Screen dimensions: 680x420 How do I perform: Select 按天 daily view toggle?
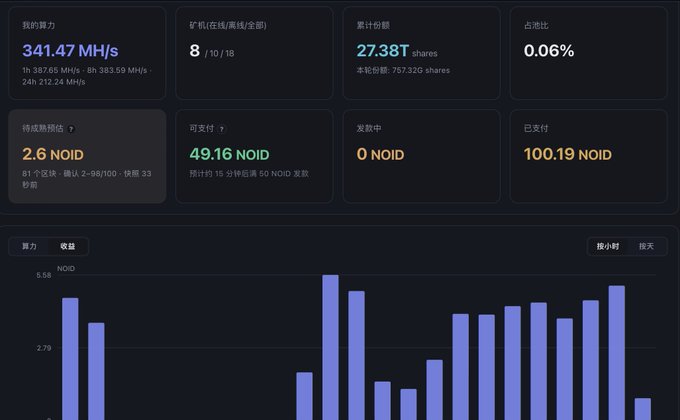pos(646,246)
